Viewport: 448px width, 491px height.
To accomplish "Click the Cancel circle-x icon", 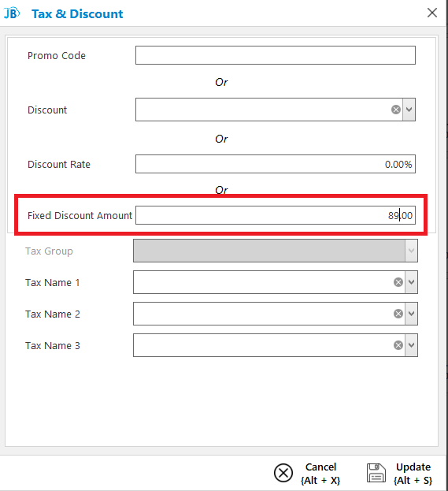I will (x=283, y=473).
